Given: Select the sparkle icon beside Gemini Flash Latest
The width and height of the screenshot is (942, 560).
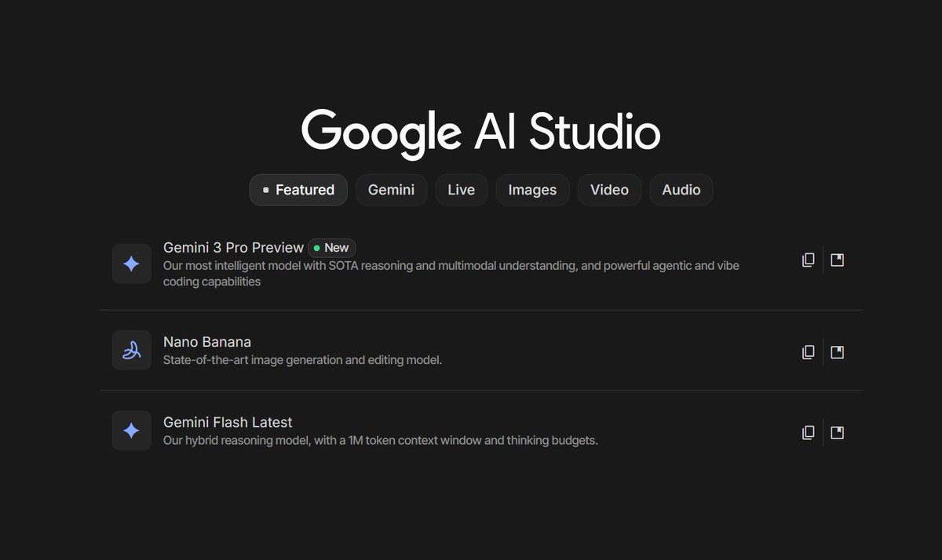Looking at the screenshot, I should click(x=131, y=430).
